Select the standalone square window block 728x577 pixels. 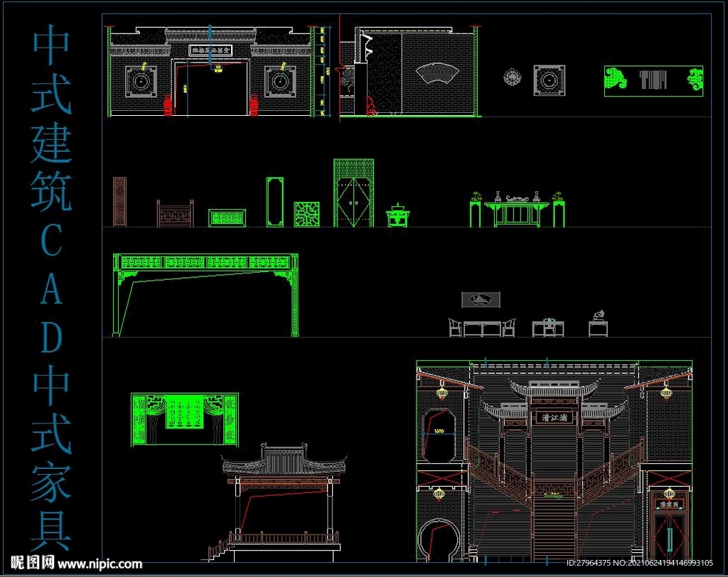click(x=550, y=80)
